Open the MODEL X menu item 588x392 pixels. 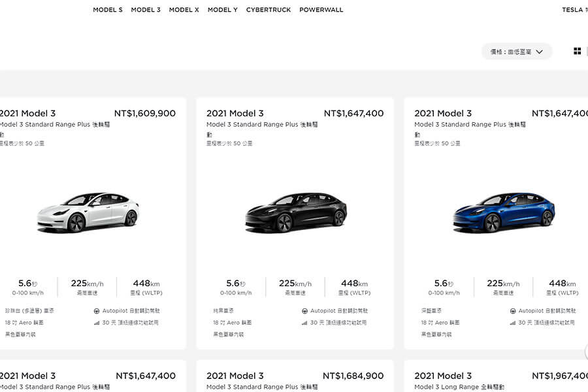click(x=184, y=10)
